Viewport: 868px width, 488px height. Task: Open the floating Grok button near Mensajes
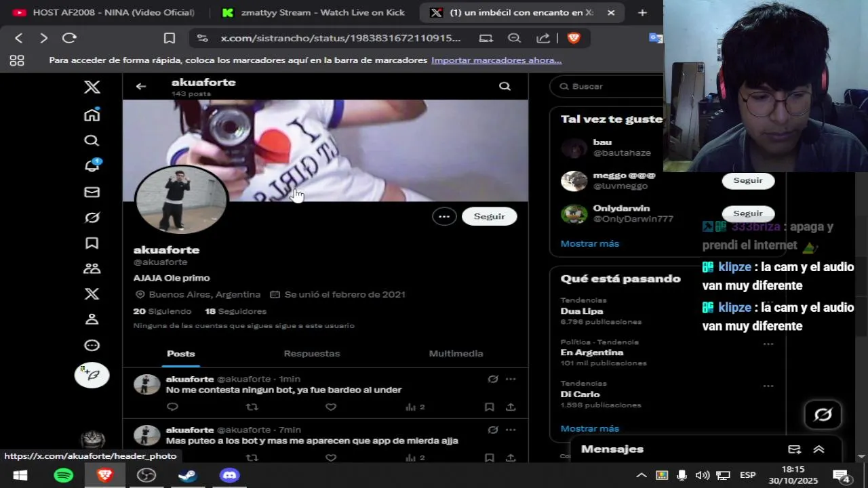tap(823, 414)
